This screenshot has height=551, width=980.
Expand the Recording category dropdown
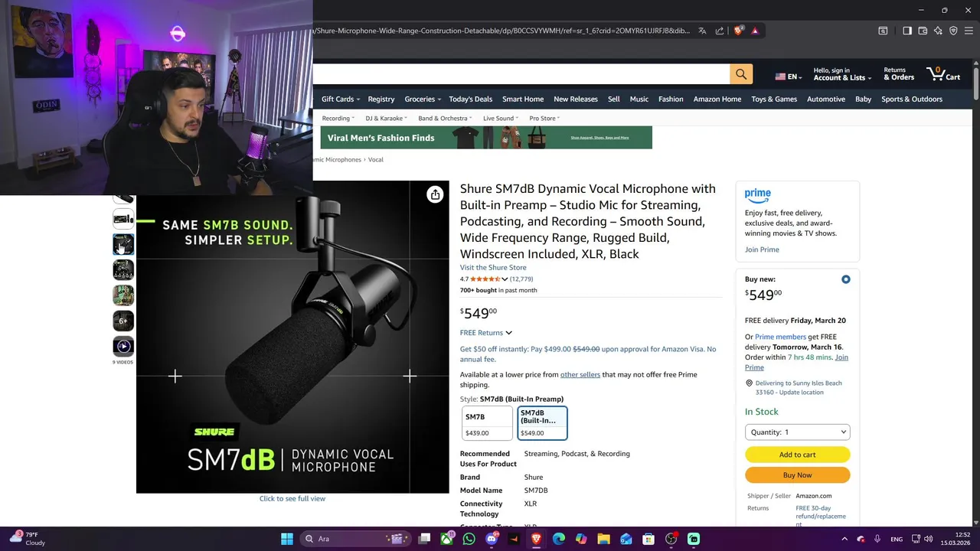click(338, 119)
